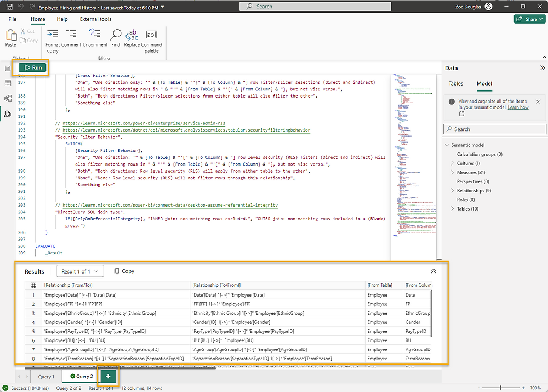Click the Cut command
Image resolution: width=548 pixels, height=392 pixels.
click(x=27, y=31)
